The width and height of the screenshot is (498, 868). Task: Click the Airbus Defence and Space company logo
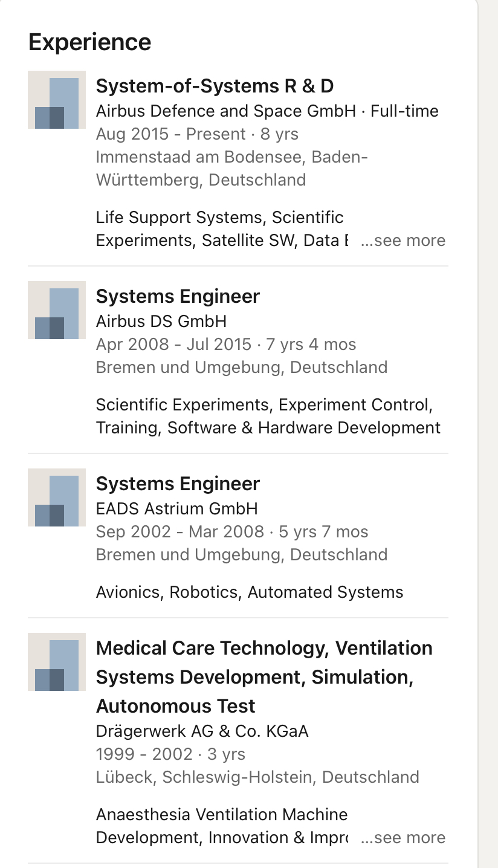pos(57,100)
